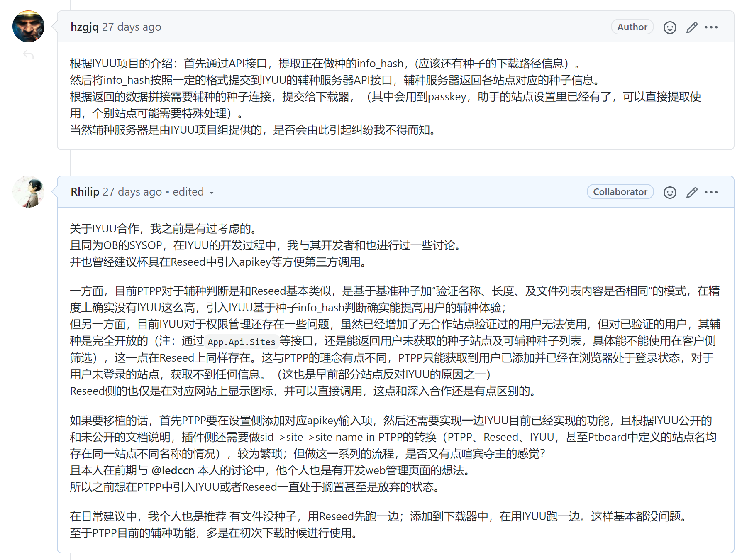The height and width of the screenshot is (560, 742).
Task: Open Rhilip username link
Action: click(x=85, y=192)
